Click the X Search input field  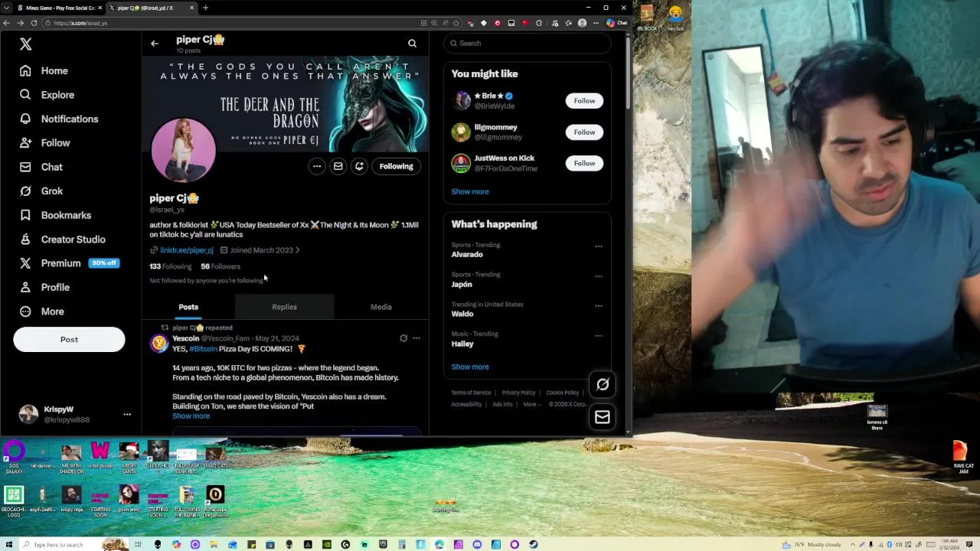pyautogui.click(x=528, y=44)
